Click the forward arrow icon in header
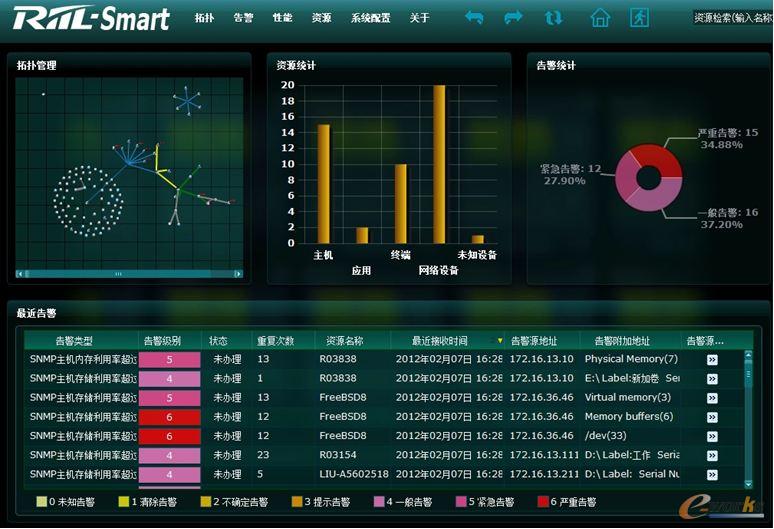 point(513,18)
